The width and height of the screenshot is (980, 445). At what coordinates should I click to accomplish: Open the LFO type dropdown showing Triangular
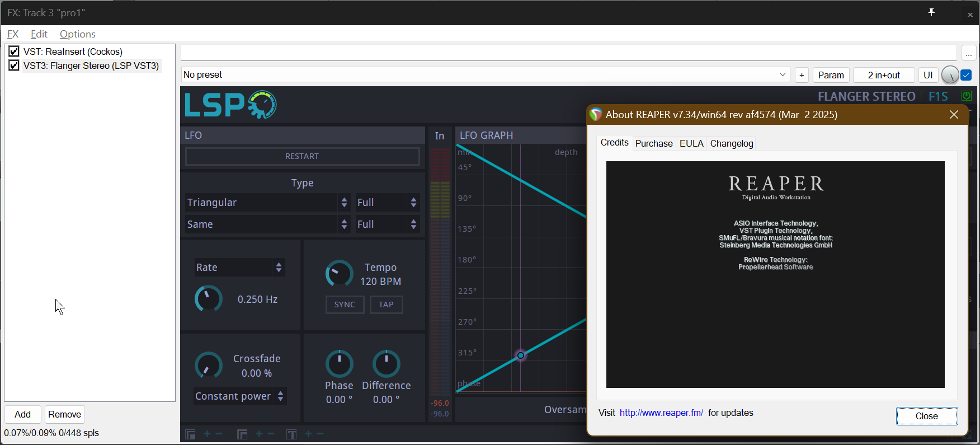tap(267, 203)
